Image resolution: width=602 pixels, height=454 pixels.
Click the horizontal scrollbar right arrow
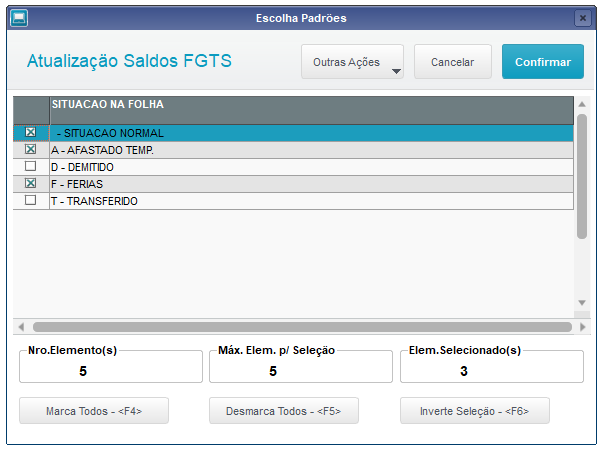[583, 327]
